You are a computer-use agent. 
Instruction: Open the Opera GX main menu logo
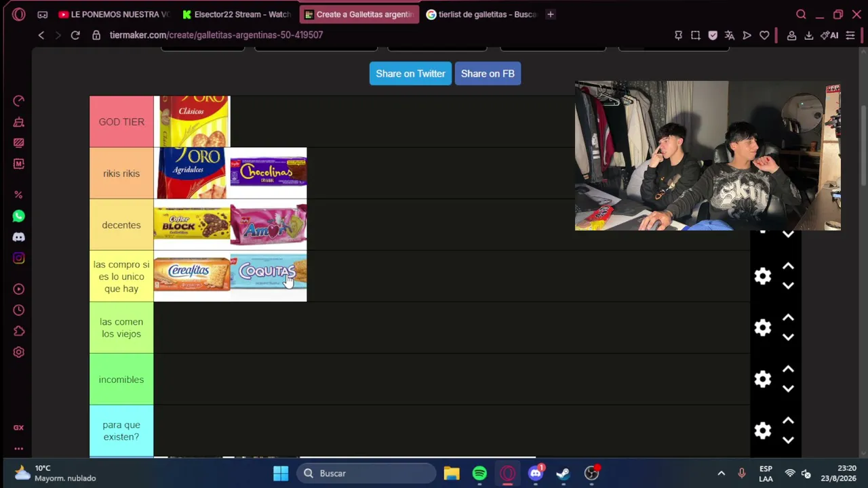coord(18,14)
